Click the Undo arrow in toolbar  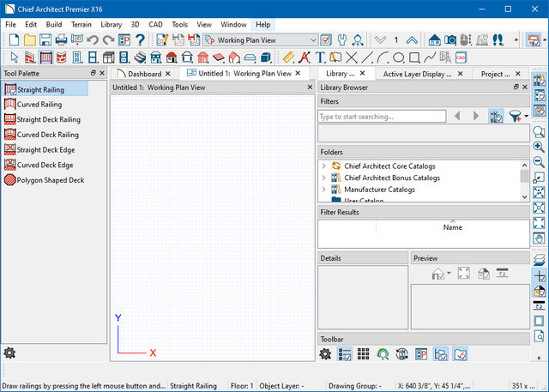(93, 40)
